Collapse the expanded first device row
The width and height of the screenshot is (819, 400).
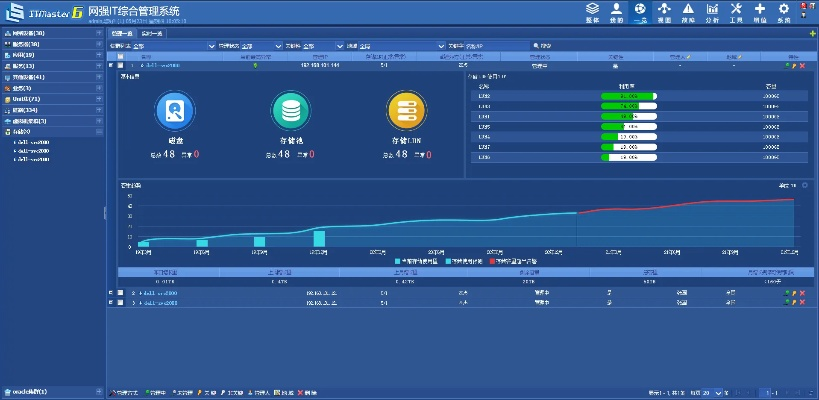click(x=111, y=66)
